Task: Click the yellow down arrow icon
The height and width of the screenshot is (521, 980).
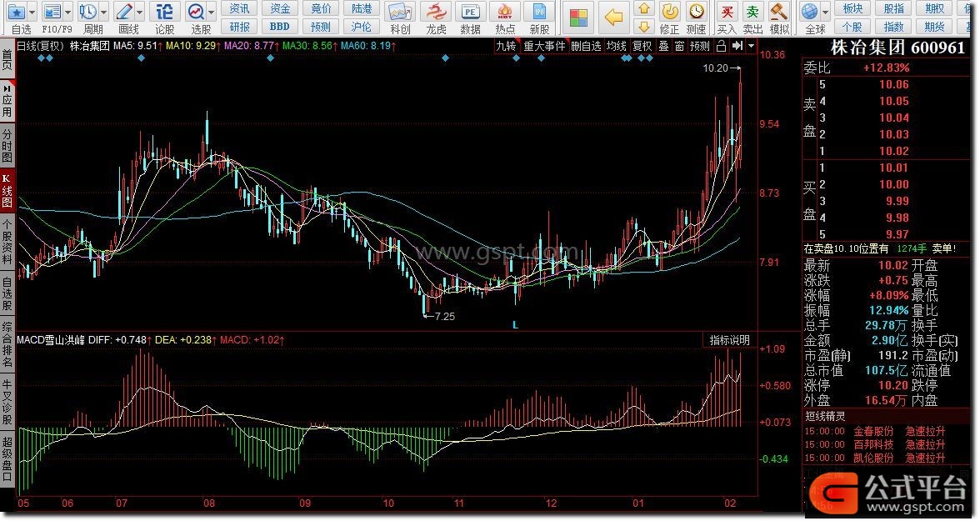Action: (643, 27)
